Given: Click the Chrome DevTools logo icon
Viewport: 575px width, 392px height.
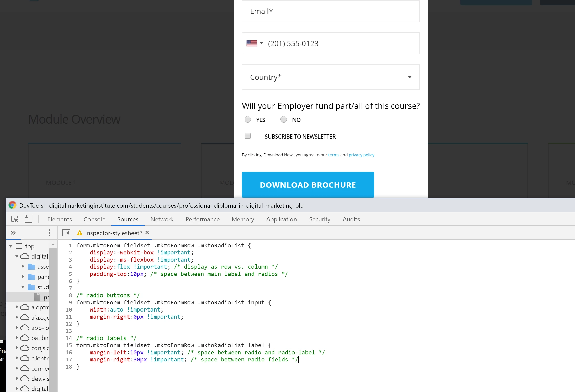Looking at the screenshot, I should click(12, 205).
